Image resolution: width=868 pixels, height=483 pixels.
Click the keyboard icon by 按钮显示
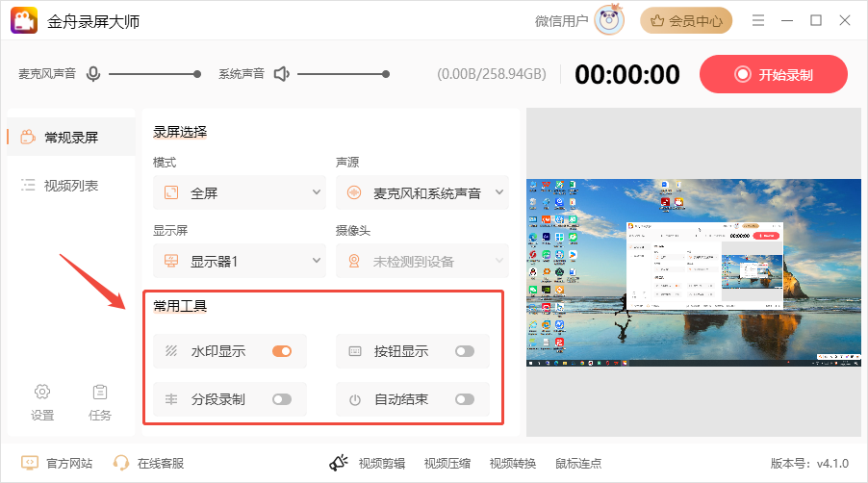pos(355,351)
